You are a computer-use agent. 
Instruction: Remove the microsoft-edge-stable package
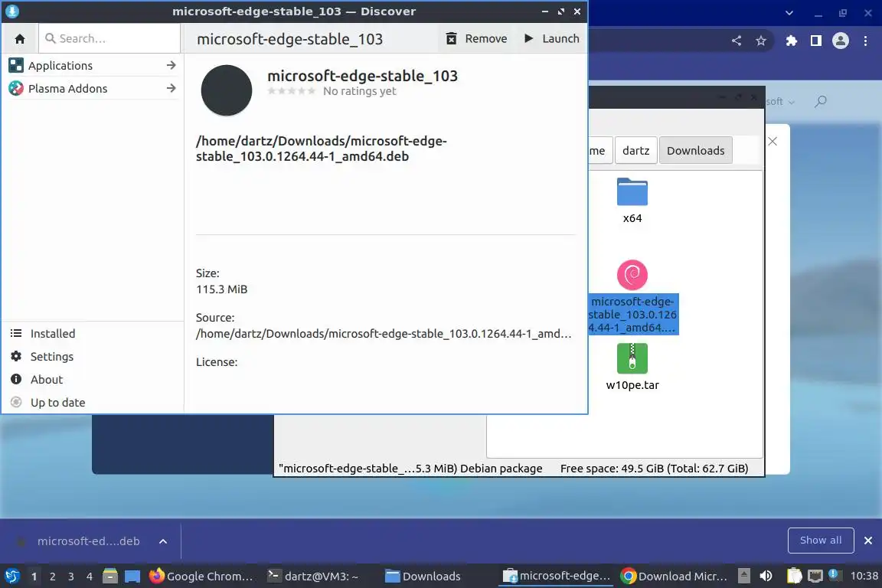476,38
